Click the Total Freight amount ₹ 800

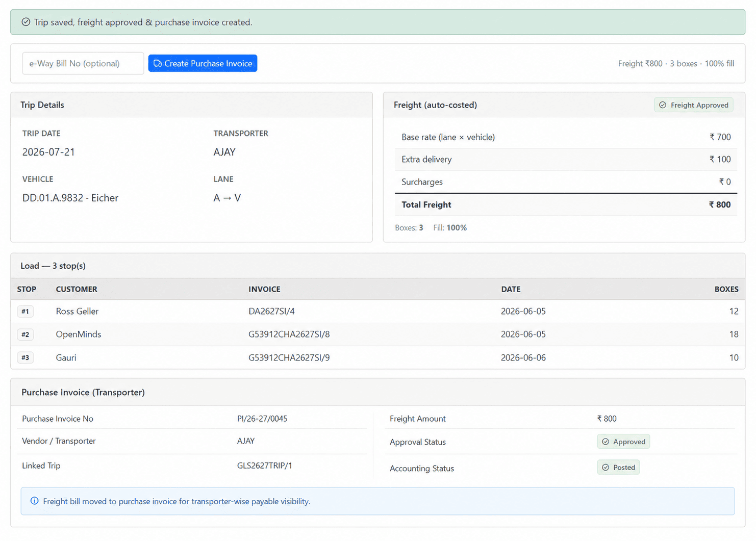pos(719,204)
